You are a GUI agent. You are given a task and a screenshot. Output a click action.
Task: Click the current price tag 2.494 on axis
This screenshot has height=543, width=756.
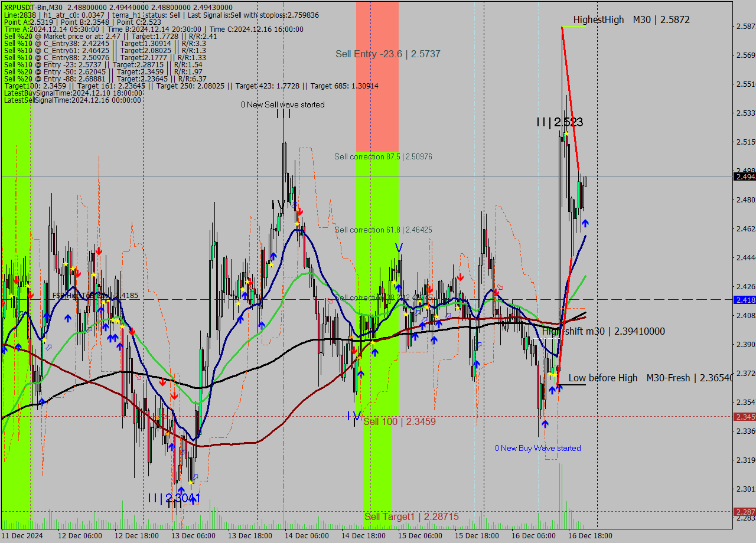[744, 176]
